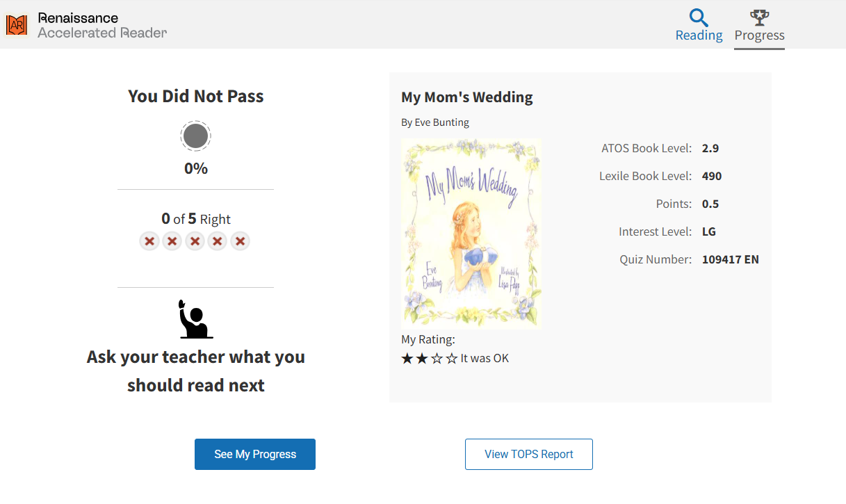The image size is (846, 504).
Task: Click the first red X answer mark
Action: (149, 241)
